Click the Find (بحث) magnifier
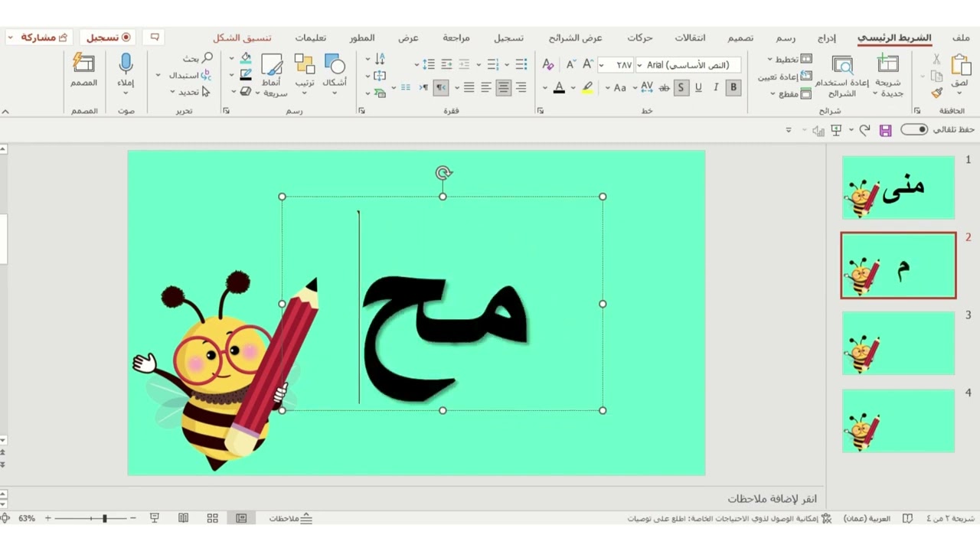Screen dimensions: 980x551 (x=207, y=58)
